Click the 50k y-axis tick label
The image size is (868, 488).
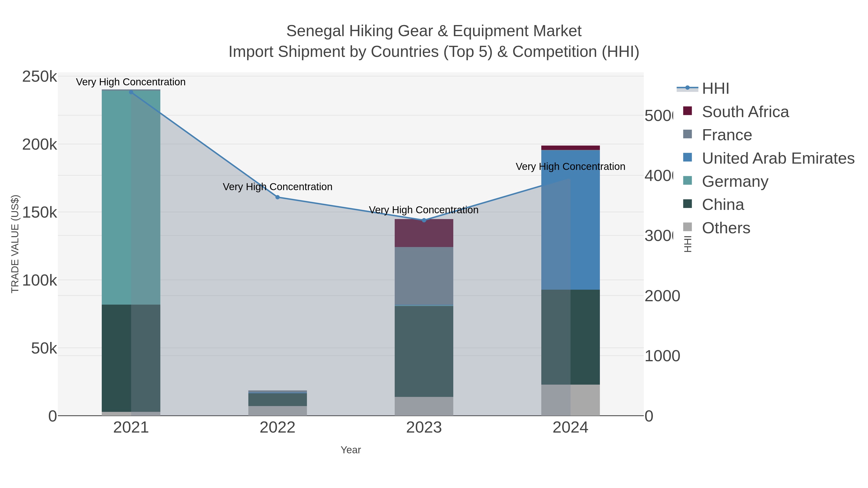(44, 348)
